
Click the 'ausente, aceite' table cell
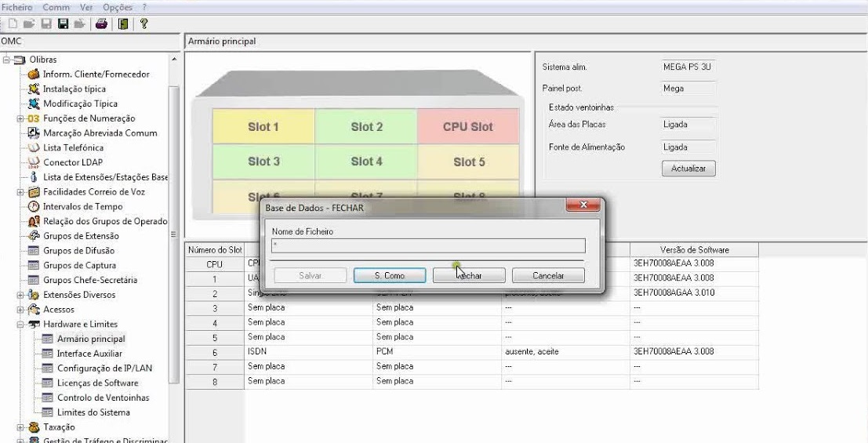565,351
